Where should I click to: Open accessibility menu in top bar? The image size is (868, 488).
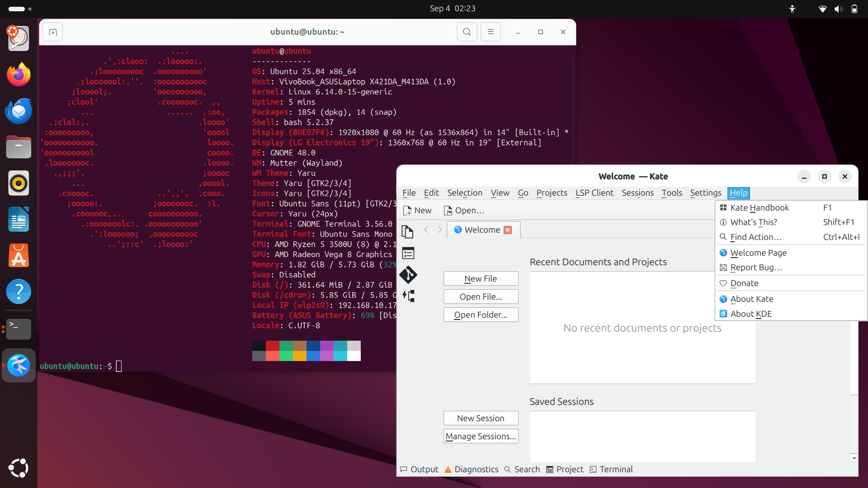pyautogui.click(x=792, y=9)
